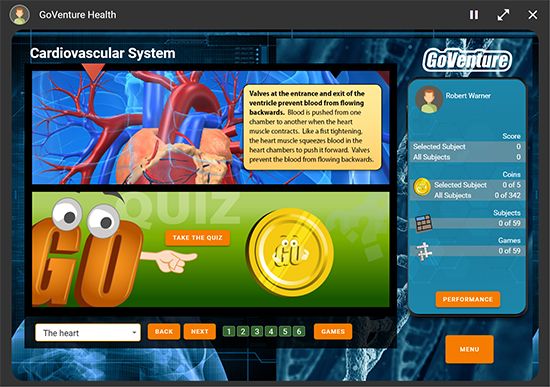Click the Games crossword icon
This screenshot has height=387, width=550.
[424, 251]
